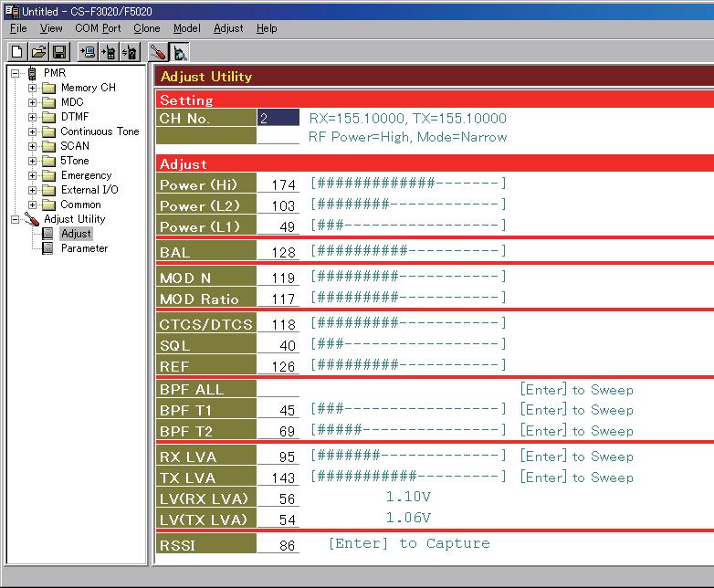The width and height of the screenshot is (714, 588).
Task: Click the PMR radio icon in tree
Action: click(32, 73)
